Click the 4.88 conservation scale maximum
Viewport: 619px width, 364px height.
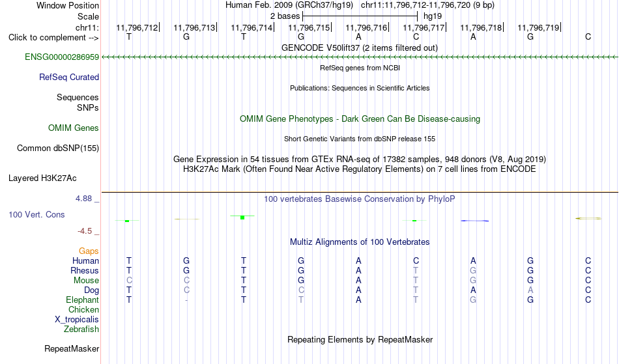(83, 199)
